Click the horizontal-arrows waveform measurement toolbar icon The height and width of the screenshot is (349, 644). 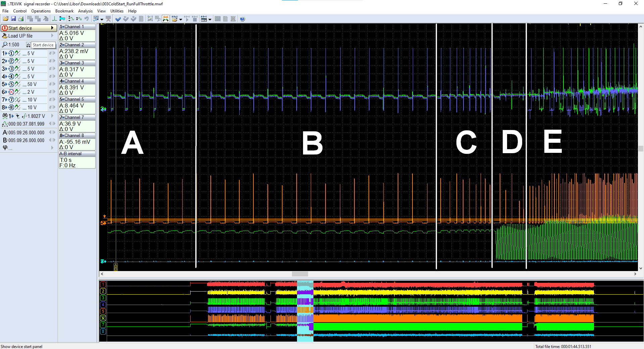click(79, 19)
